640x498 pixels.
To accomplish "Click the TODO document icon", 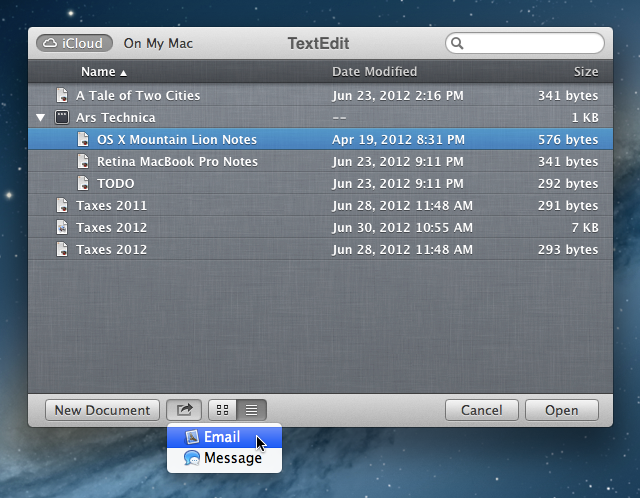I will [83, 184].
